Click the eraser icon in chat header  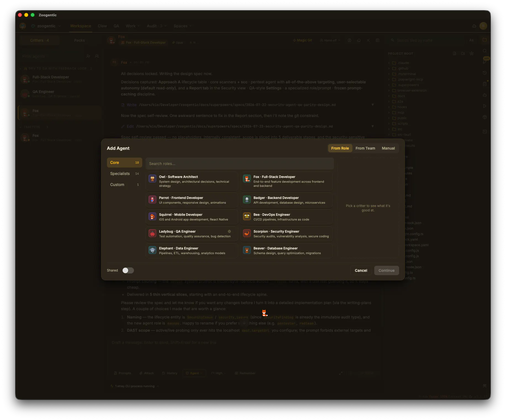[x=359, y=40]
